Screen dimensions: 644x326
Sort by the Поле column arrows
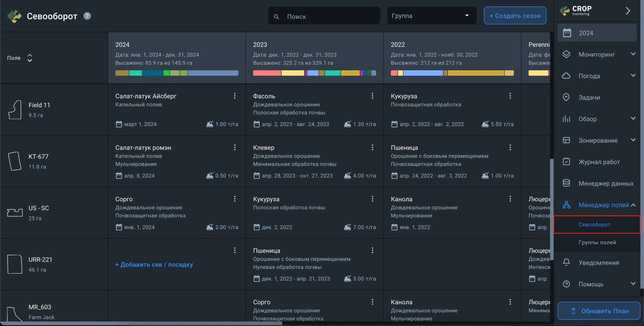click(x=30, y=58)
